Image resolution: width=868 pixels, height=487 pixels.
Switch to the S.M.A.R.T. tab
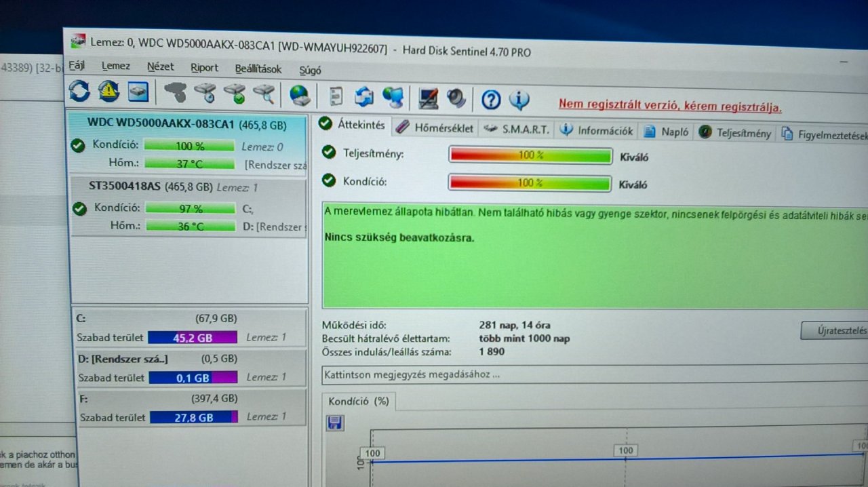click(516, 130)
